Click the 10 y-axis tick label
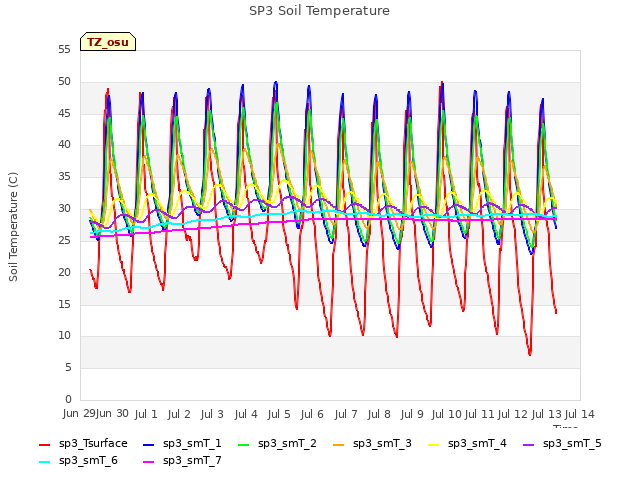Viewport: 640px width, 480px height. [x=64, y=336]
